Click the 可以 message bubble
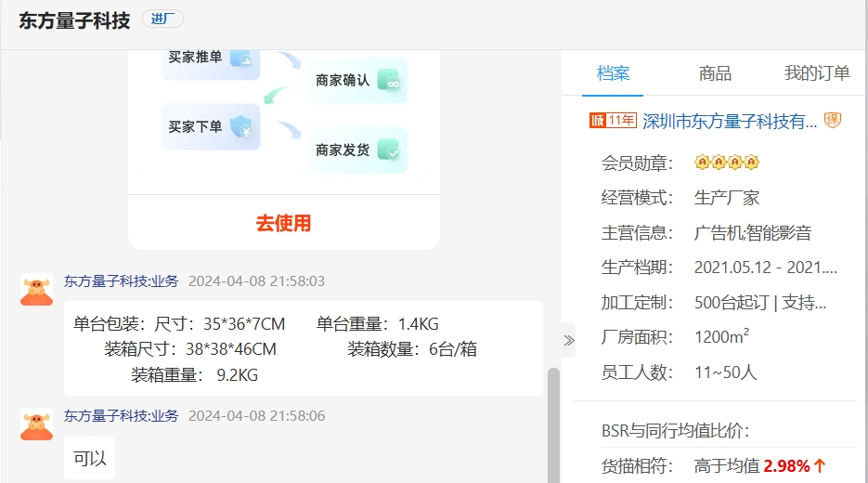Screen dimensions: 868x483 pyautogui.click(x=90, y=458)
